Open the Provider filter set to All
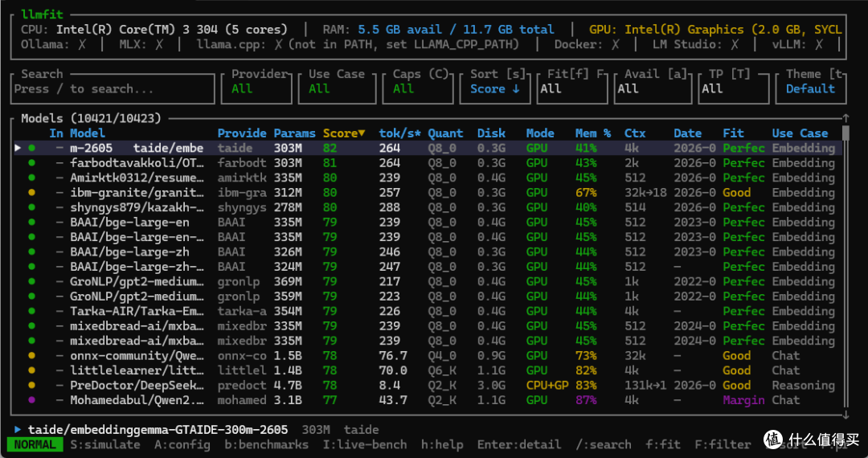This screenshot has width=868, height=458. pos(256,88)
